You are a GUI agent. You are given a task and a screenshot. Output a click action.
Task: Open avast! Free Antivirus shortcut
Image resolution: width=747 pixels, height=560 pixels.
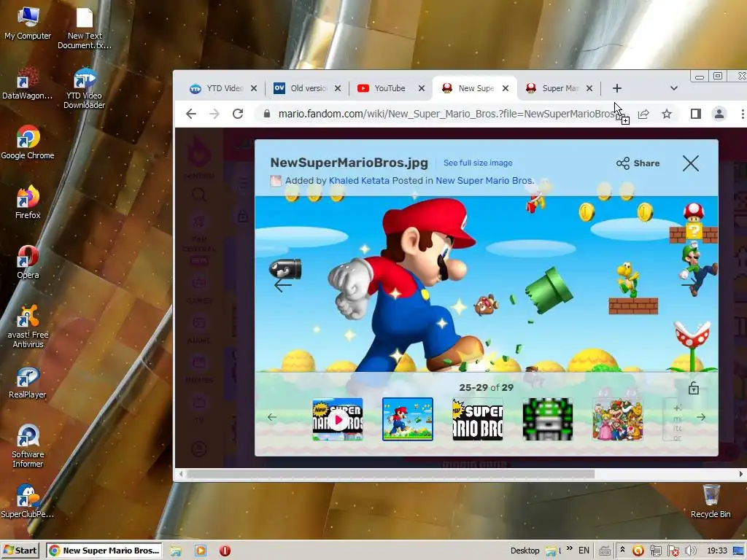click(x=28, y=326)
